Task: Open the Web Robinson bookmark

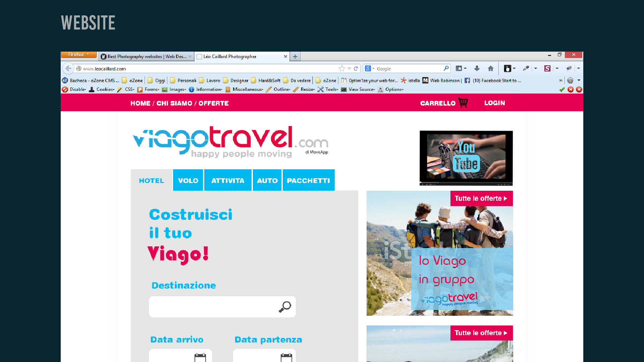Action: pyautogui.click(x=442, y=80)
